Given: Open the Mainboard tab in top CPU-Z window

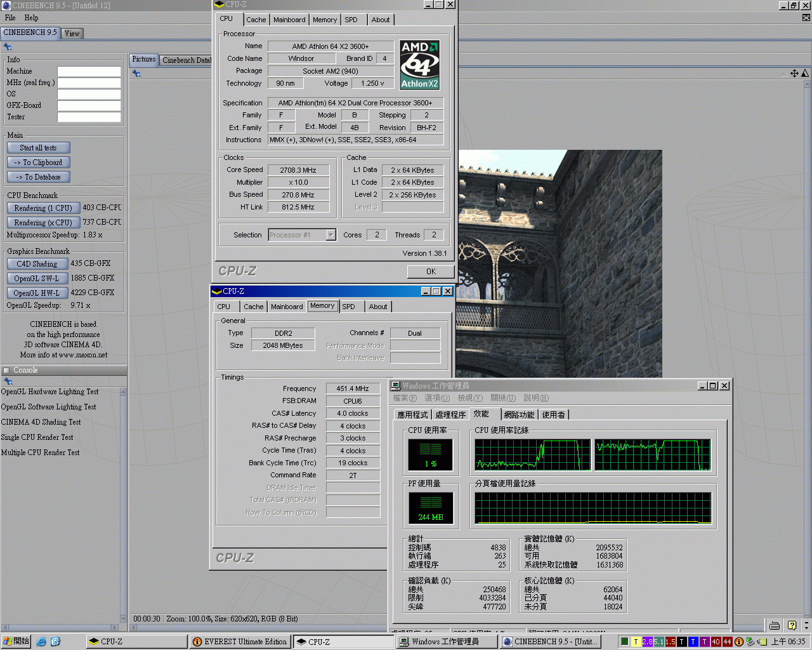Looking at the screenshot, I should (x=289, y=20).
